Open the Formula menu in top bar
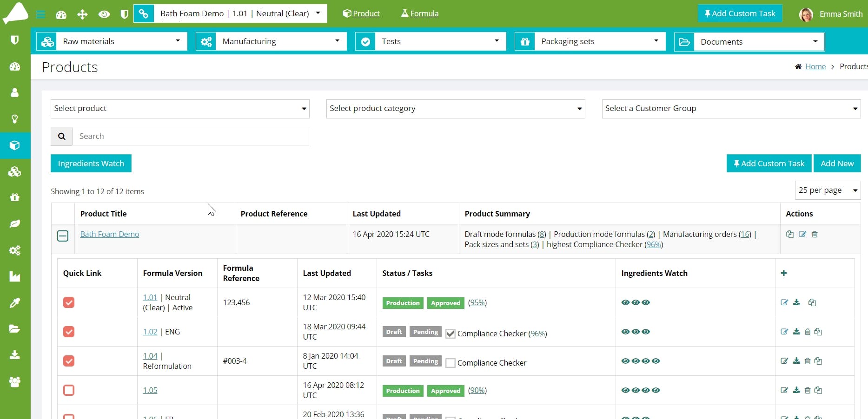 pos(420,13)
